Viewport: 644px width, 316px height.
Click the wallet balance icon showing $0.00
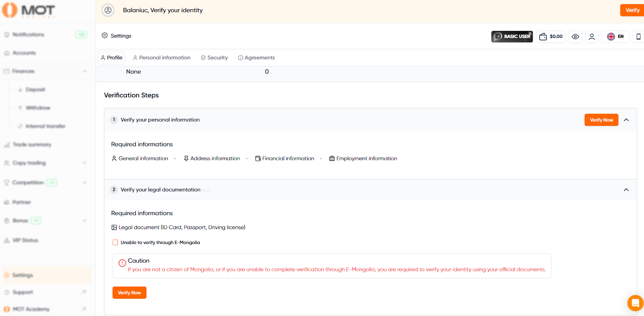[x=551, y=37]
